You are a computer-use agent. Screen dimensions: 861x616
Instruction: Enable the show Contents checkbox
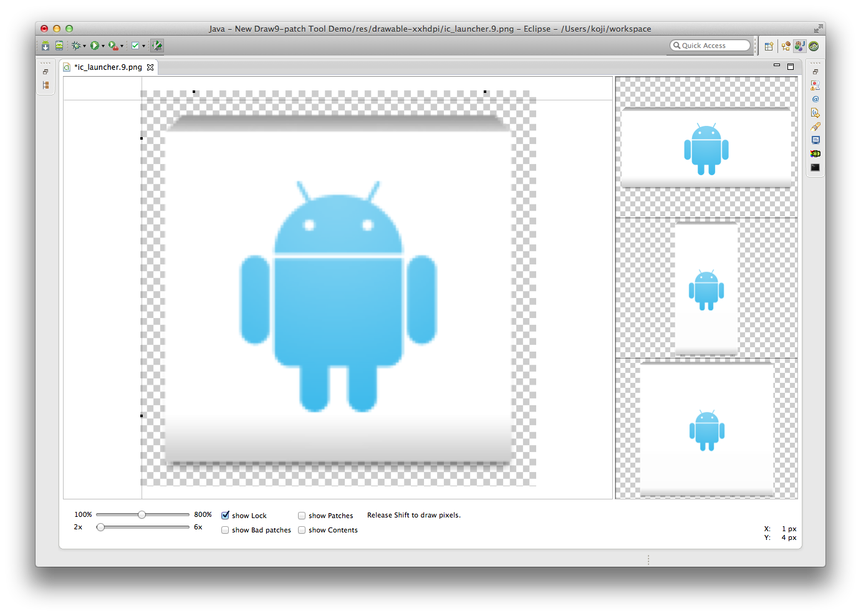click(x=302, y=530)
